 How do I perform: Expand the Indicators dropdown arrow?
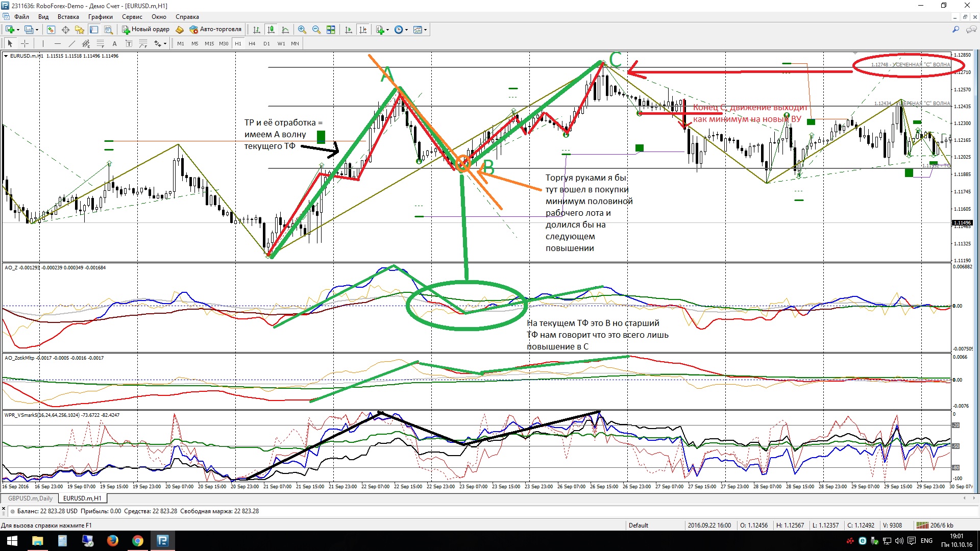click(388, 30)
